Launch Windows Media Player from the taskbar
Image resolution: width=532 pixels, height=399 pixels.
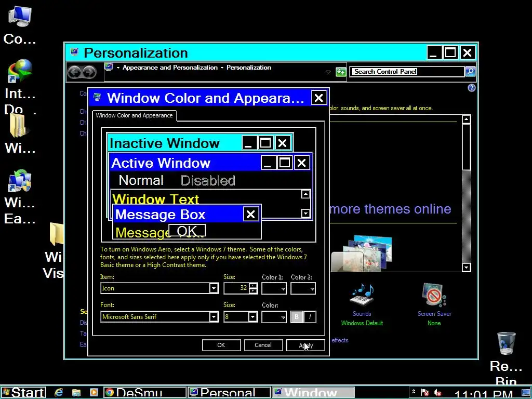(x=94, y=393)
